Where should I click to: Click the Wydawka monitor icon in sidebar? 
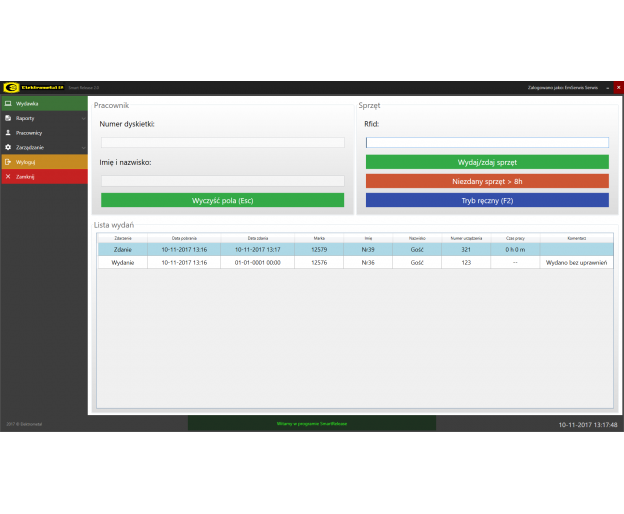pos(8,103)
